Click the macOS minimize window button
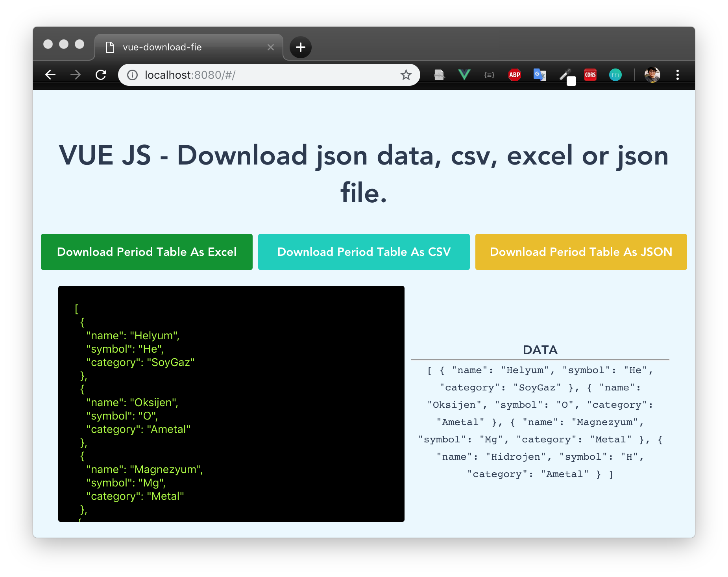Viewport: 728px width, 577px height. [x=64, y=44]
